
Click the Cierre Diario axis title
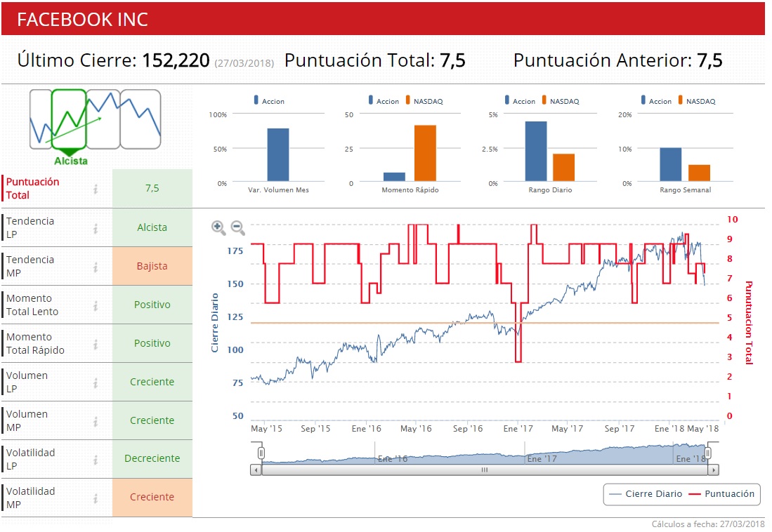pyautogui.click(x=215, y=323)
